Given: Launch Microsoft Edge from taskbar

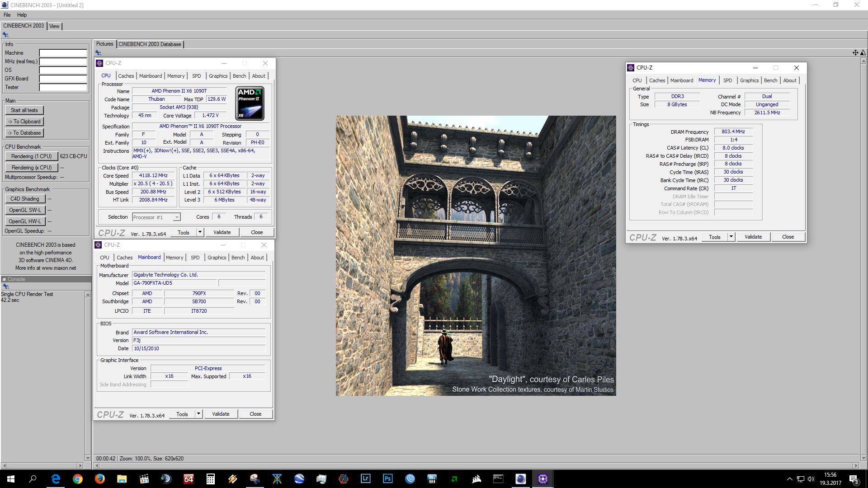Looking at the screenshot, I should [x=56, y=479].
